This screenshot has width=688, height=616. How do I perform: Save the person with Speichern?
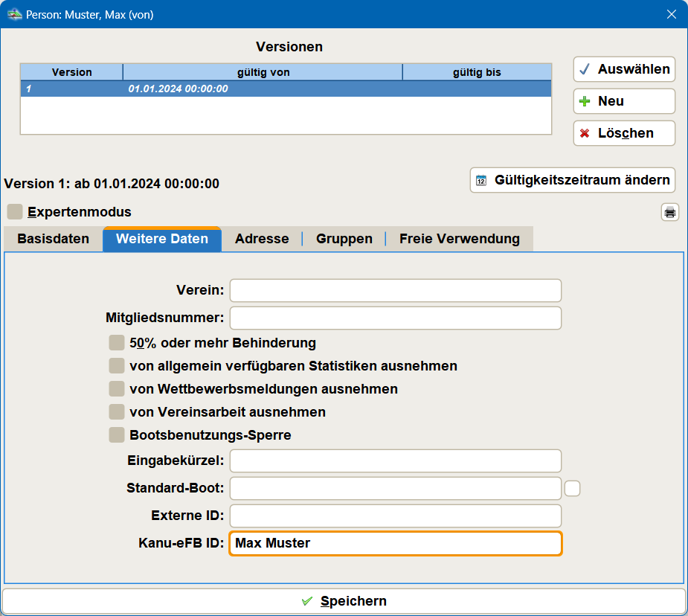pos(344,601)
